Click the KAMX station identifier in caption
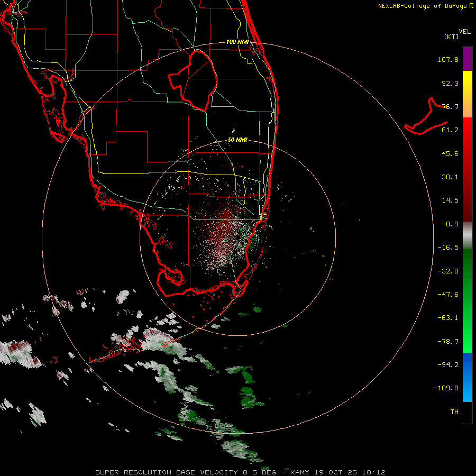The width and height of the screenshot is (476, 476). click(300, 472)
